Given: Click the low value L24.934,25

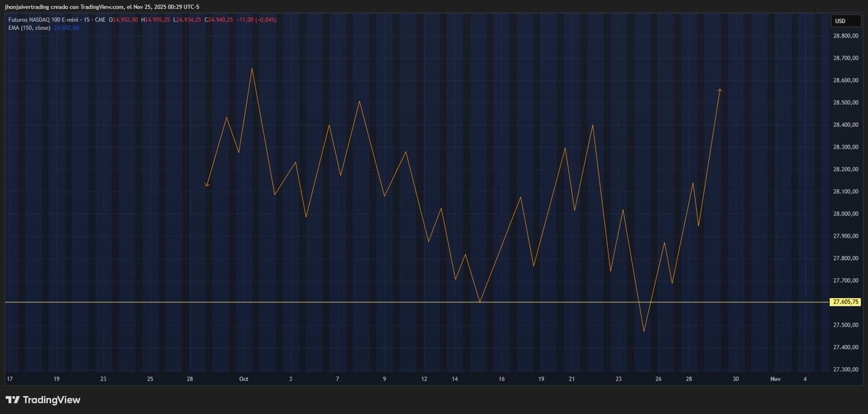Looking at the screenshot, I should [x=187, y=20].
